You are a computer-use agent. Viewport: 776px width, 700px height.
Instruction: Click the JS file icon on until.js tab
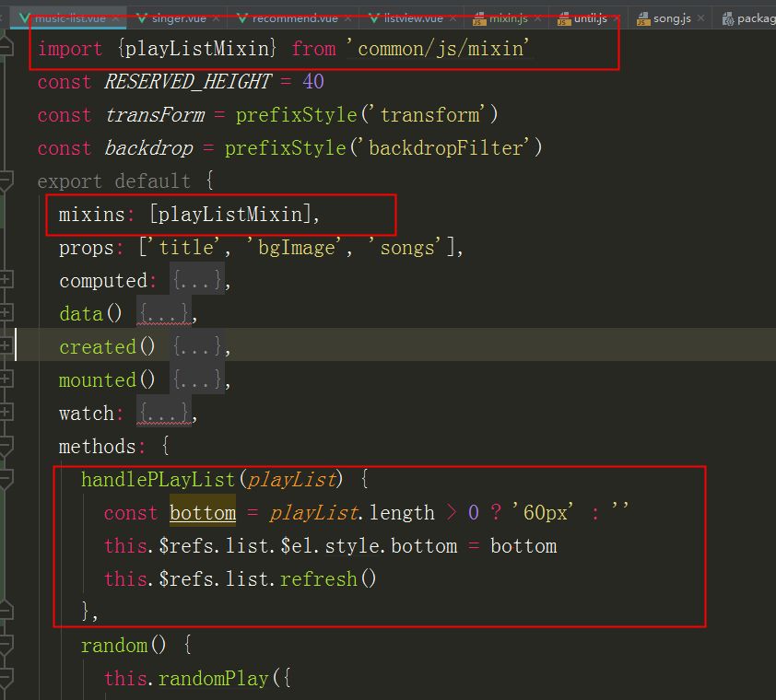click(564, 19)
